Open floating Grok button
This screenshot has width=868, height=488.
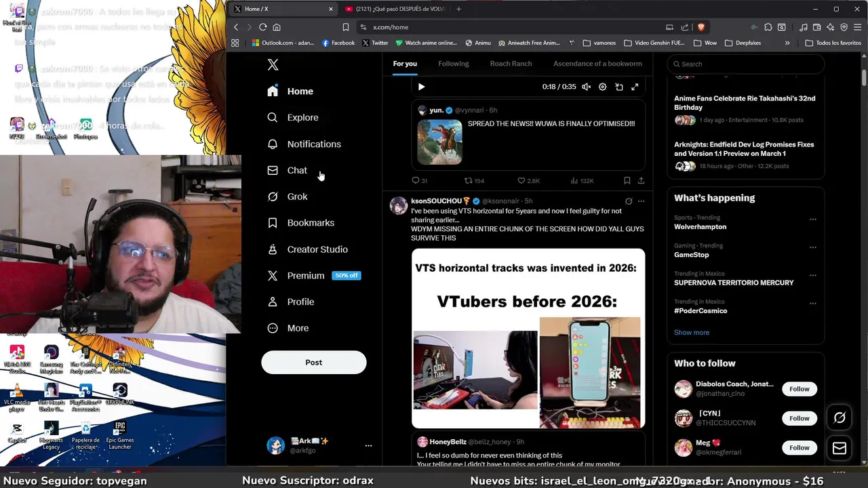[x=840, y=418]
